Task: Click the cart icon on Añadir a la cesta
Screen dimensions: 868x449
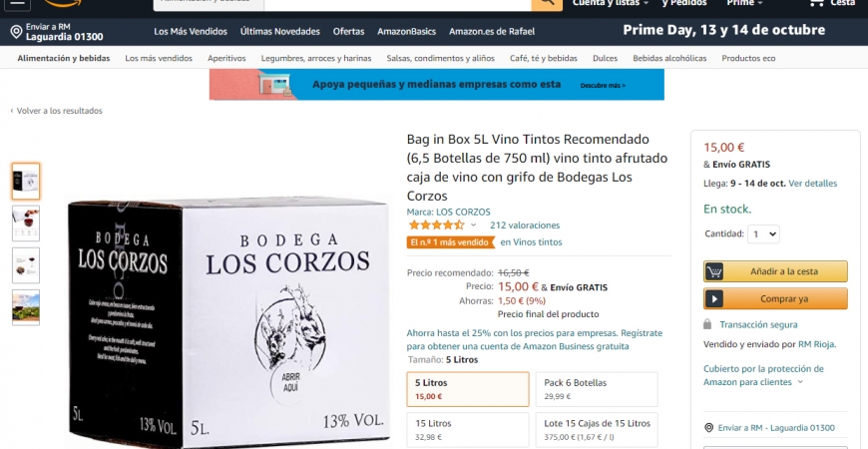Action: coord(714,271)
